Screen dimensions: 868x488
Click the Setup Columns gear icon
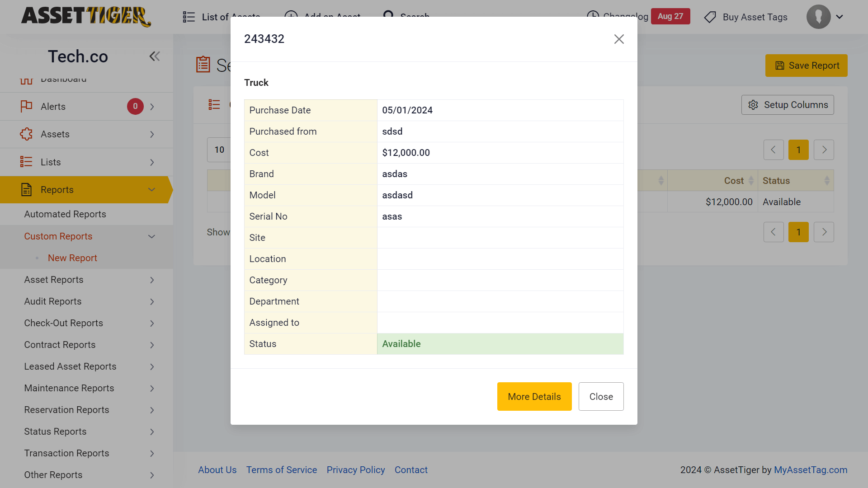click(753, 105)
